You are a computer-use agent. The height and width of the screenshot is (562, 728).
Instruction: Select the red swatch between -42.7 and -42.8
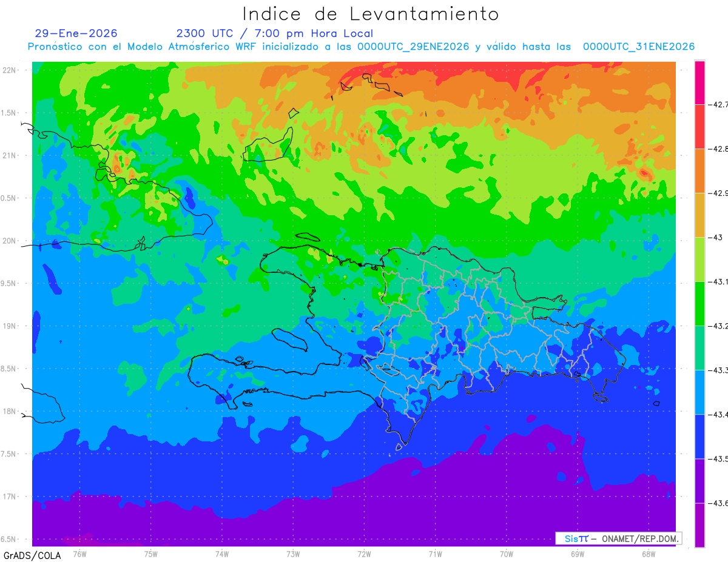pyautogui.click(x=699, y=126)
